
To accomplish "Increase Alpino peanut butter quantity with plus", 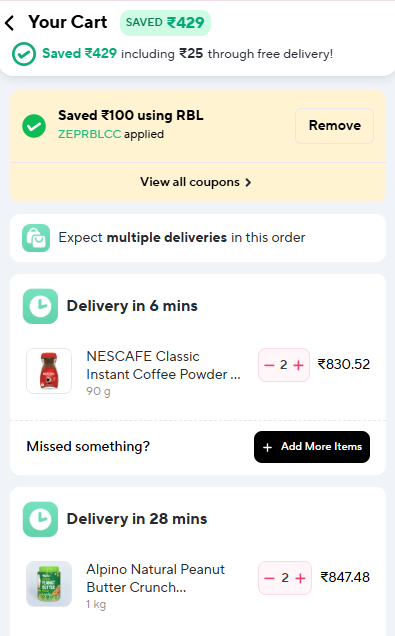I will click(301, 578).
